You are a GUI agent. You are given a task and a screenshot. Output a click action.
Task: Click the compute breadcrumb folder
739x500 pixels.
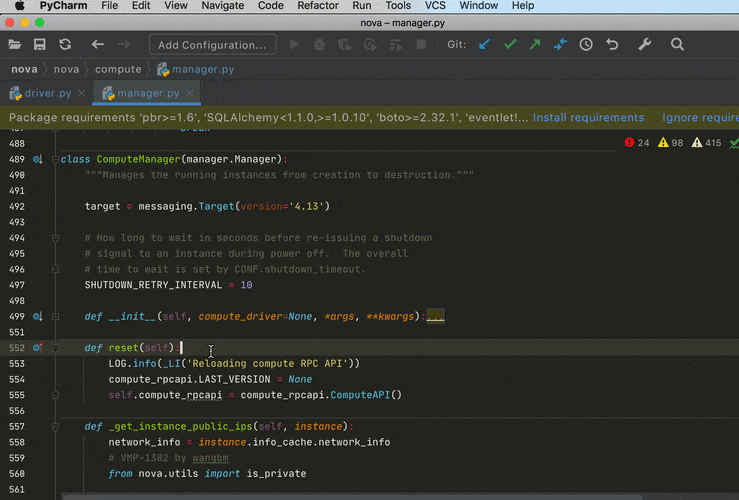click(118, 70)
